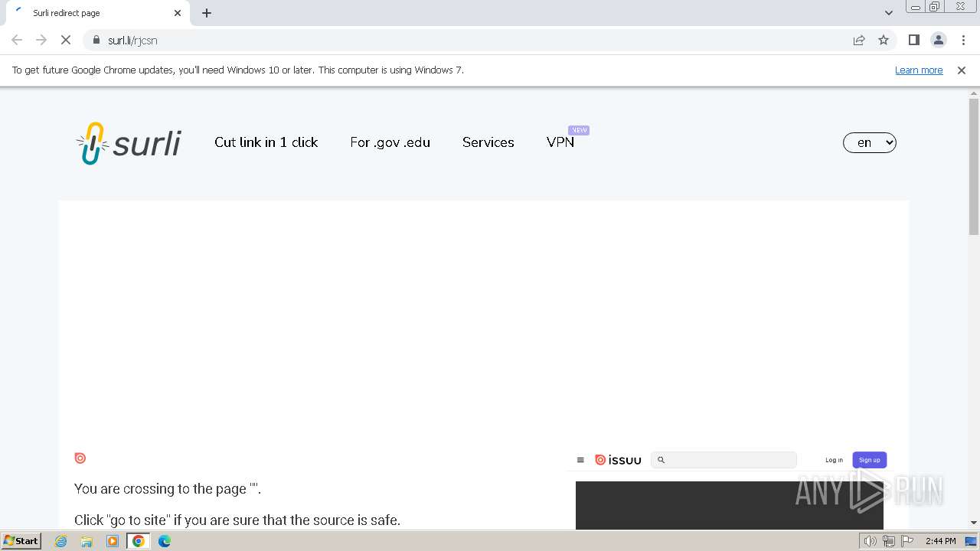Open Action Center flag icon
Screen dimensions: 980x551
[x=908, y=541]
